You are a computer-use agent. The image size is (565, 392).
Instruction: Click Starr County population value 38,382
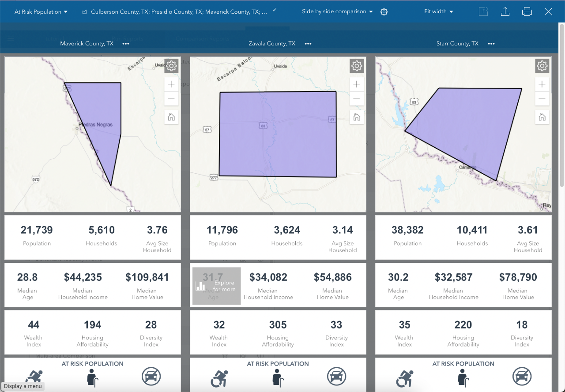click(407, 230)
